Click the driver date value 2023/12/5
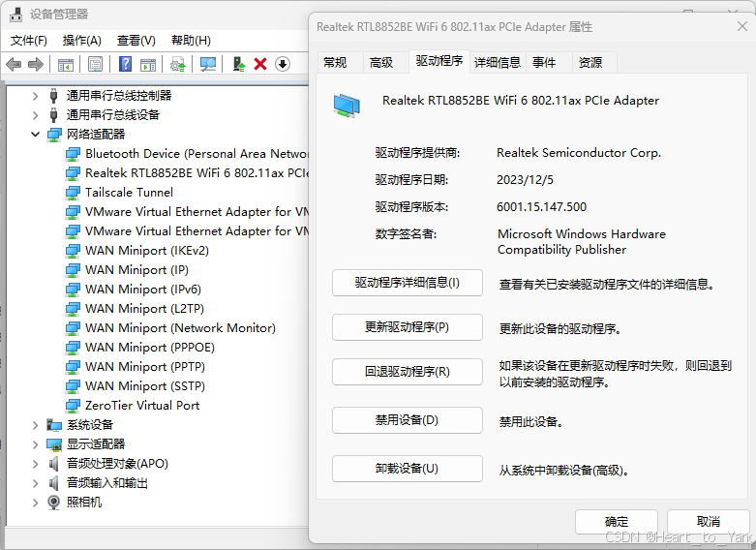The width and height of the screenshot is (756, 550). click(x=525, y=180)
